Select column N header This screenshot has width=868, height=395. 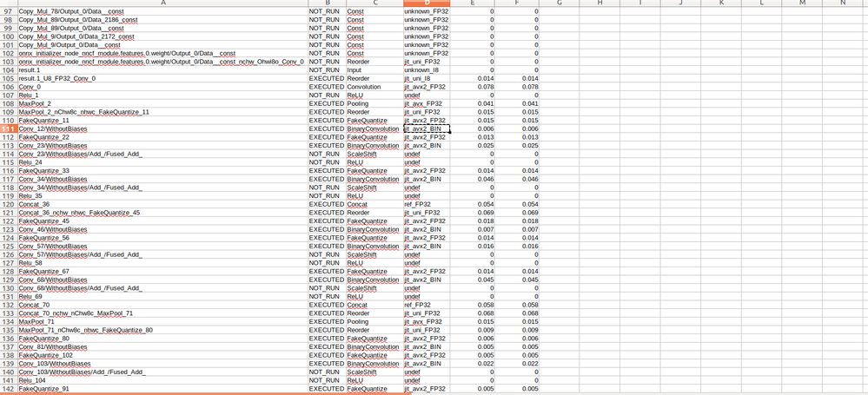click(x=843, y=3)
